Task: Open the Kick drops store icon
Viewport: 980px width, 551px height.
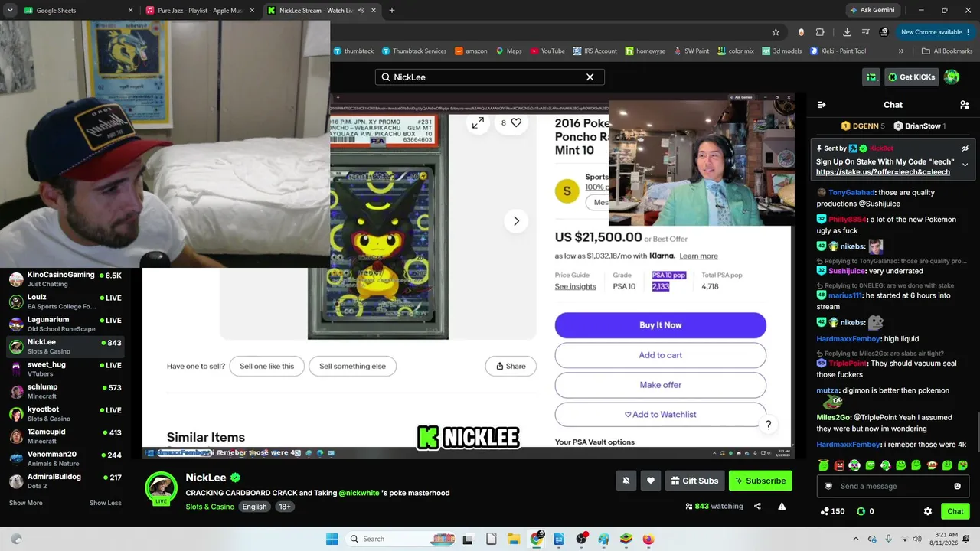Action: [871, 77]
